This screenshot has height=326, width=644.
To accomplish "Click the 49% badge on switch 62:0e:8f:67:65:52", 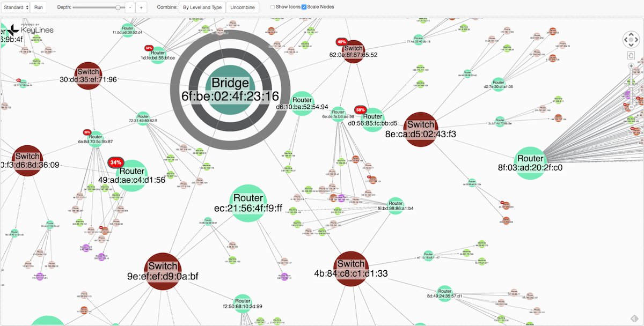I will click(342, 41).
